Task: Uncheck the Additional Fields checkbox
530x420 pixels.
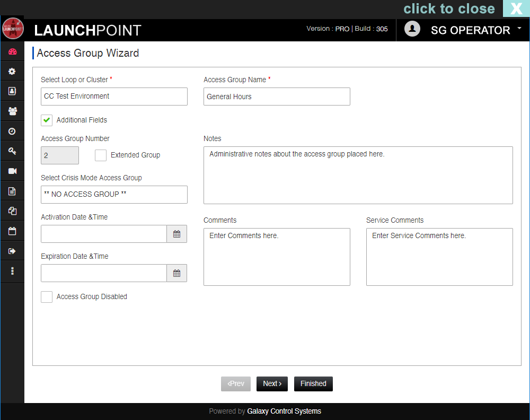Action: [x=46, y=120]
